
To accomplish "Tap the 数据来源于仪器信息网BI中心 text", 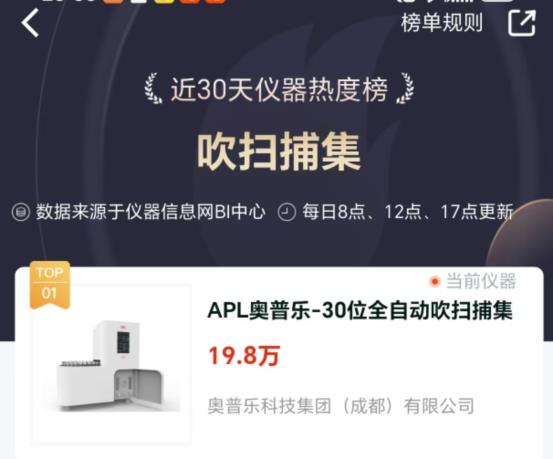I will pyautogui.click(x=151, y=212).
